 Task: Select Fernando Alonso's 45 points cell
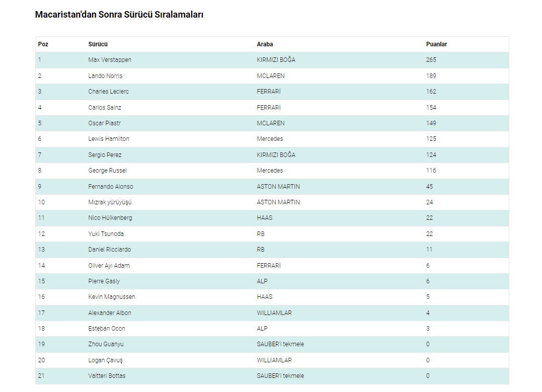click(429, 187)
